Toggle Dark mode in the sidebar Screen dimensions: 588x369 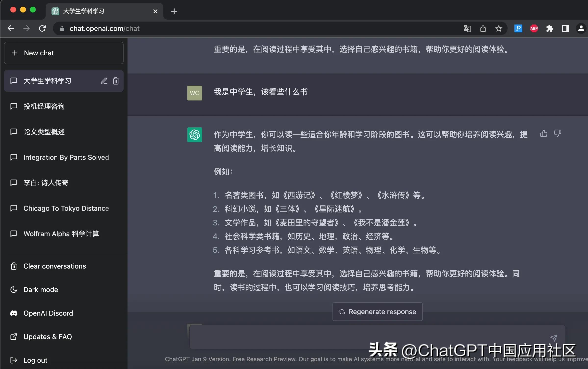click(40, 289)
